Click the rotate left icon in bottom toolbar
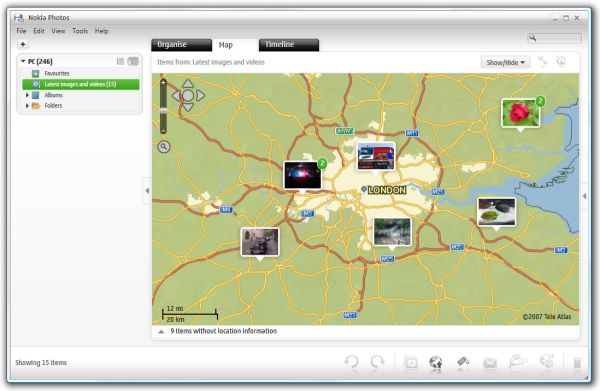 [x=351, y=362]
